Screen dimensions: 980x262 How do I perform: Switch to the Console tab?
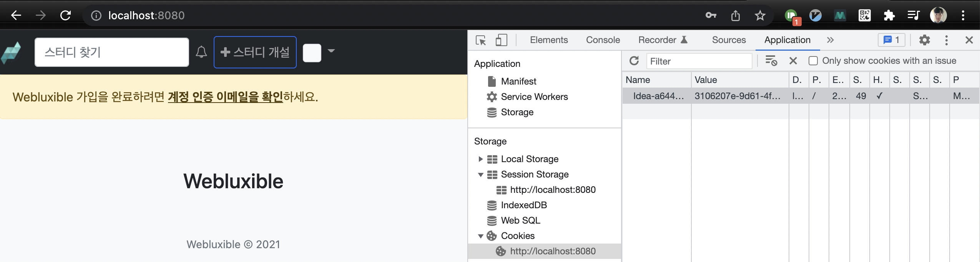[603, 40]
